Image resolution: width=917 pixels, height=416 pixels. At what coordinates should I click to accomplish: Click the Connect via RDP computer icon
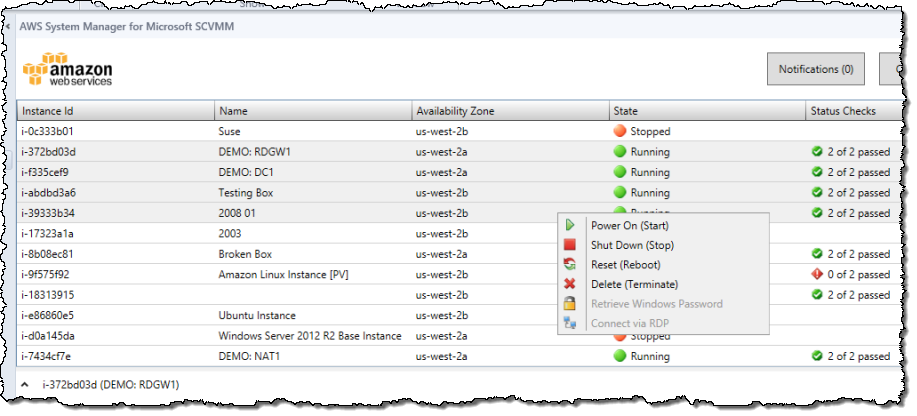570,323
